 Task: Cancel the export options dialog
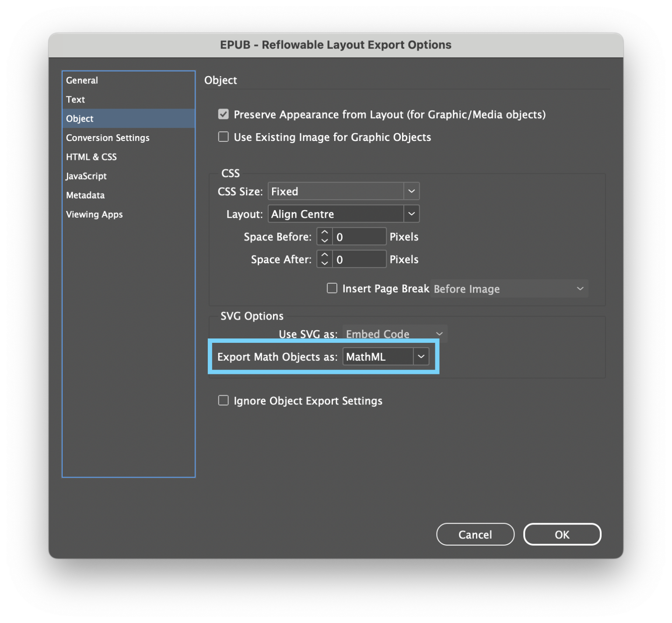pos(475,534)
